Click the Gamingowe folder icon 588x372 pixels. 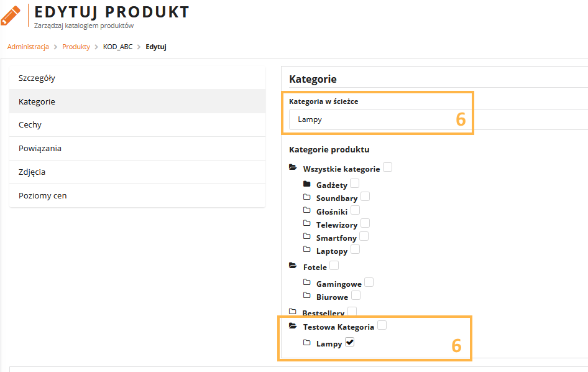(x=306, y=283)
